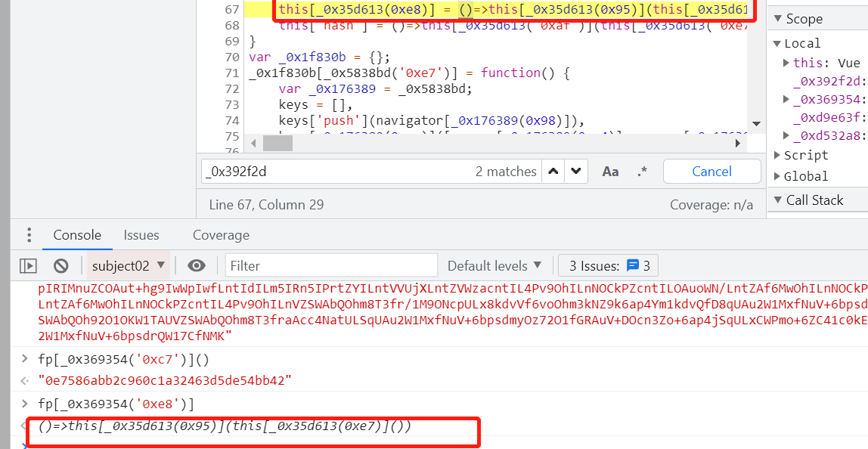
Task: Switch to the Console tab
Action: pyautogui.click(x=77, y=235)
